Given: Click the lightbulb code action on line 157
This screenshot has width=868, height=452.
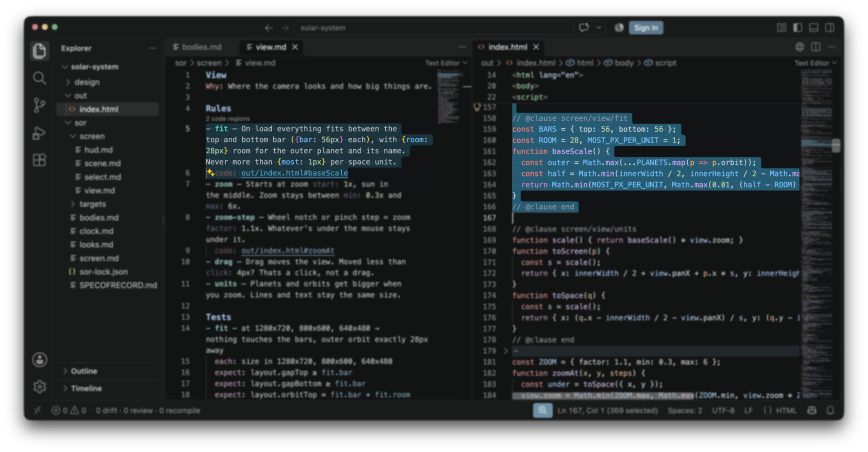Looking at the screenshot, I should coord(477,107).
